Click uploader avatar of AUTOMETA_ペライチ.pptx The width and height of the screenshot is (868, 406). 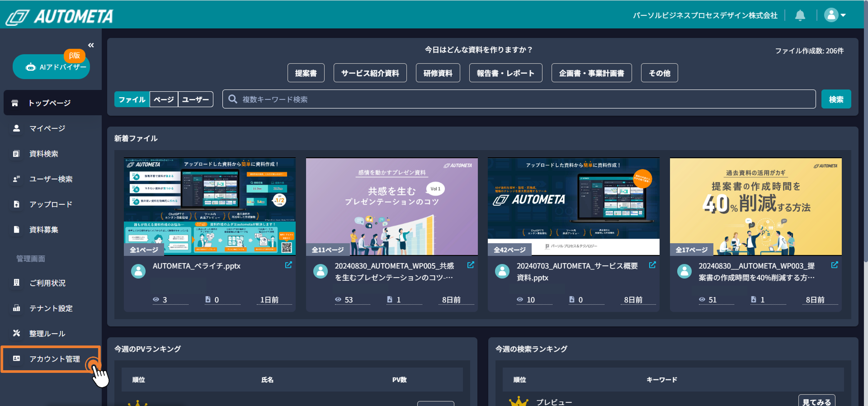coord(138,271)
